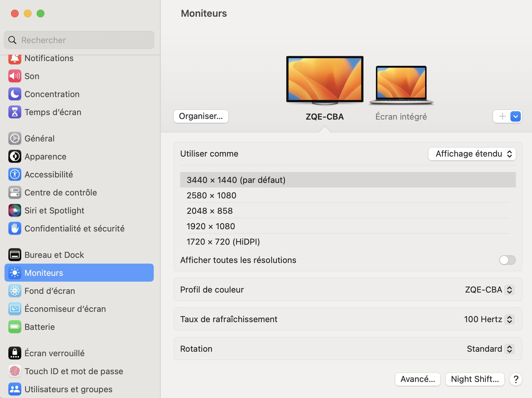The height and width of the screenshot is (398, 532).
Task: Open the Batterie icon in the sidebar
Action: click(15, 327)
